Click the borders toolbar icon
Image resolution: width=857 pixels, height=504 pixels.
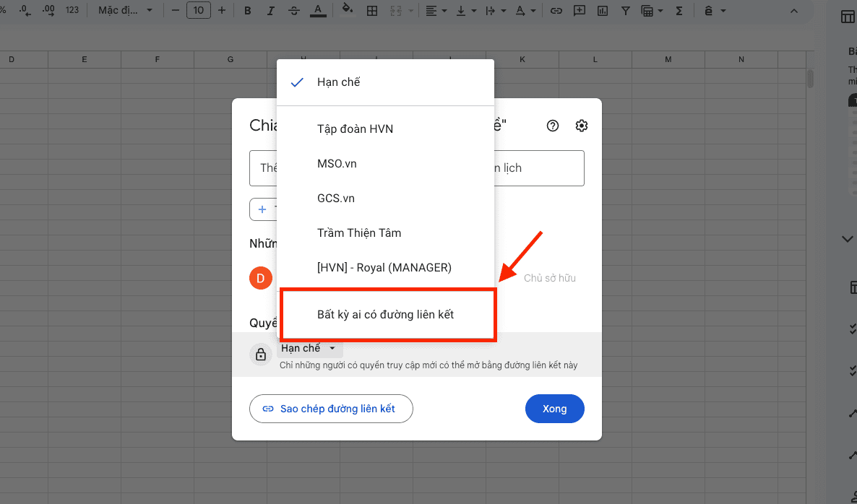372,11
